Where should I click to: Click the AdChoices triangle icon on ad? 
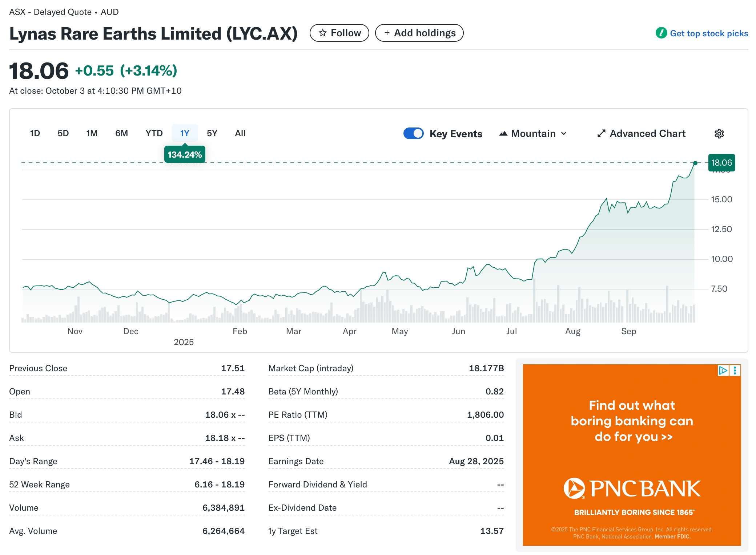point(723,370)
